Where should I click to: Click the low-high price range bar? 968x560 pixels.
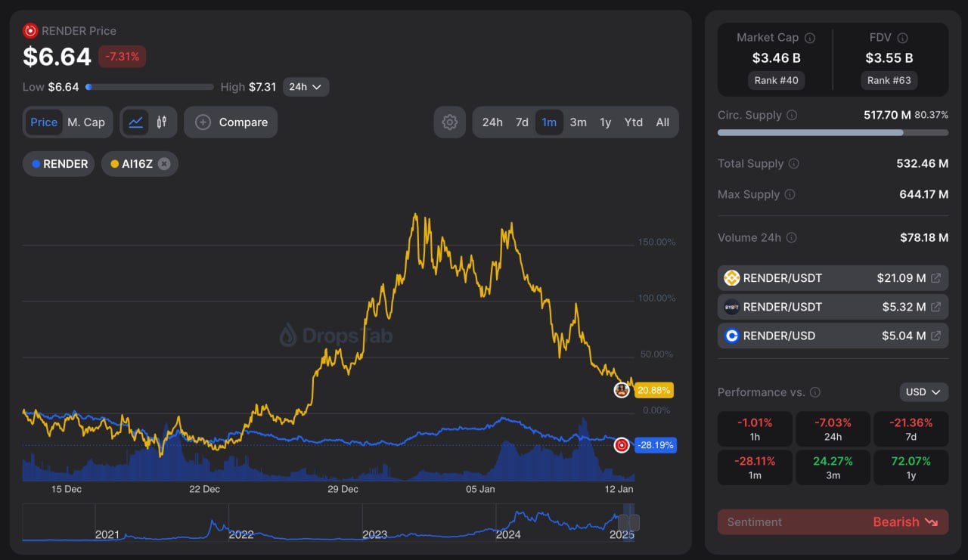click(150, 87)
